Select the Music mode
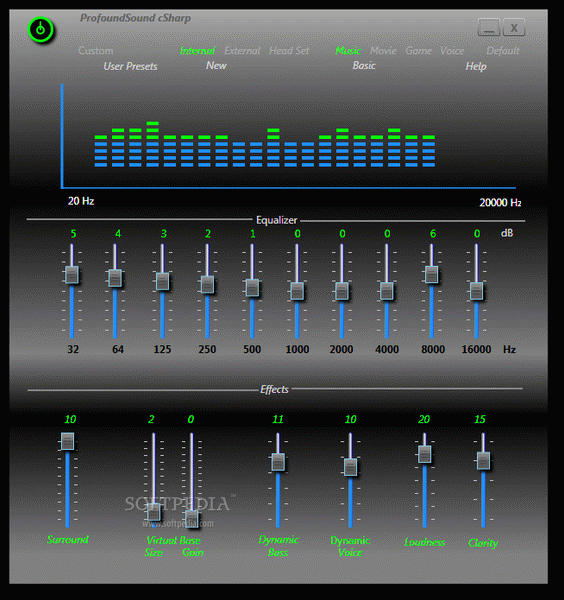Screen dimensions: 564x600 (348, 51)
